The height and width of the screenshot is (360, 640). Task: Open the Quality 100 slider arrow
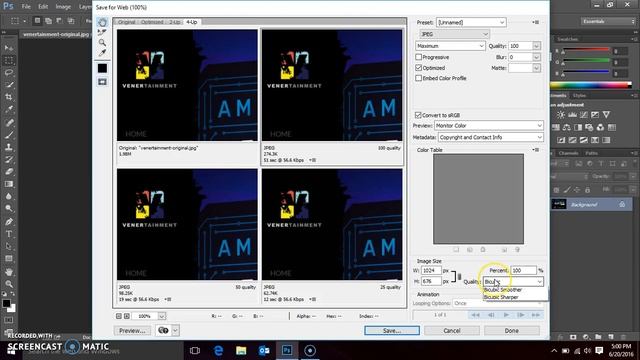(x=536, y=46)
